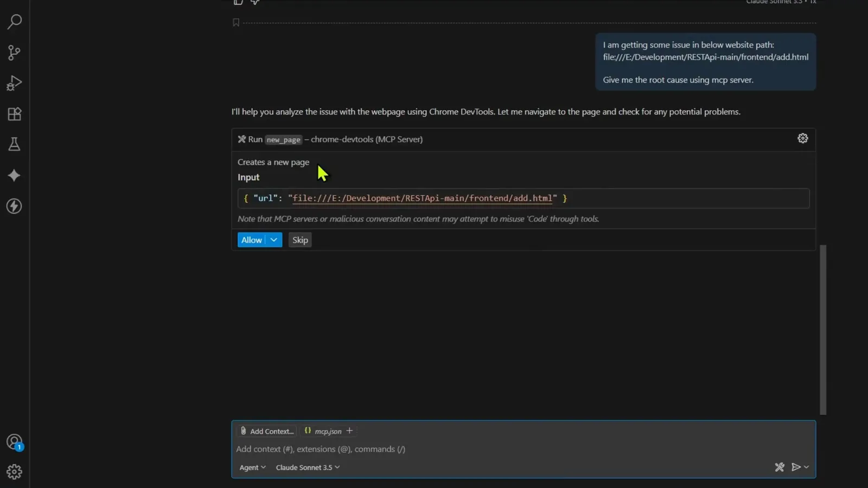868x488 pixels.
Task: Click the user message about add.html
Action: coord(705,62)
